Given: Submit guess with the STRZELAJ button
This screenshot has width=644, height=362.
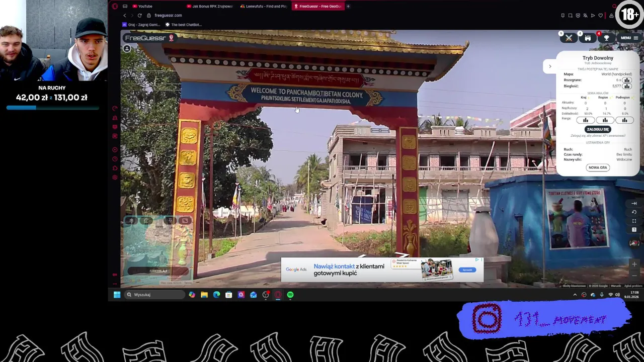Looking at the screenshot, I should (158, 271).
